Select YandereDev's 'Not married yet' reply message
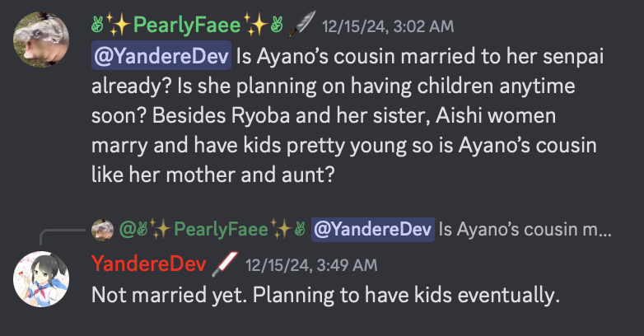 click(x=325, y=294)
